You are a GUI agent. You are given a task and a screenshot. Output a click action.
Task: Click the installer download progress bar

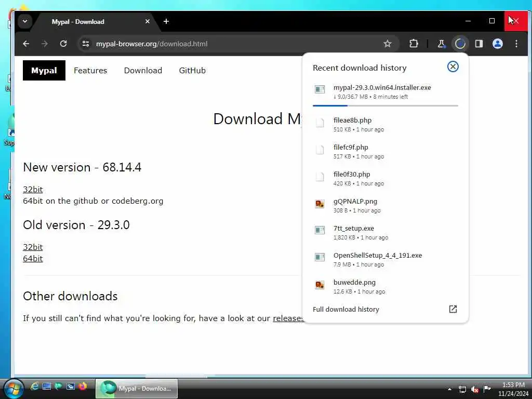click(385, 105)
